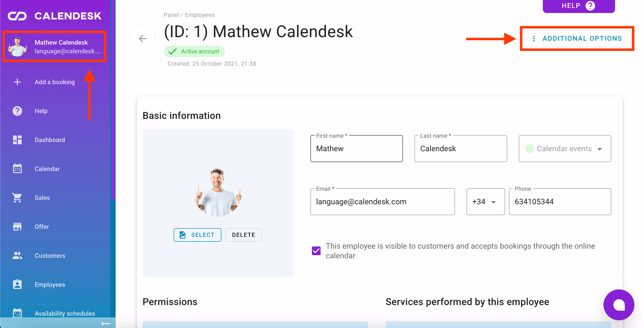Open Additional Options for this employee
This screenshot has width=644, height=328.
tap(577, 38)
